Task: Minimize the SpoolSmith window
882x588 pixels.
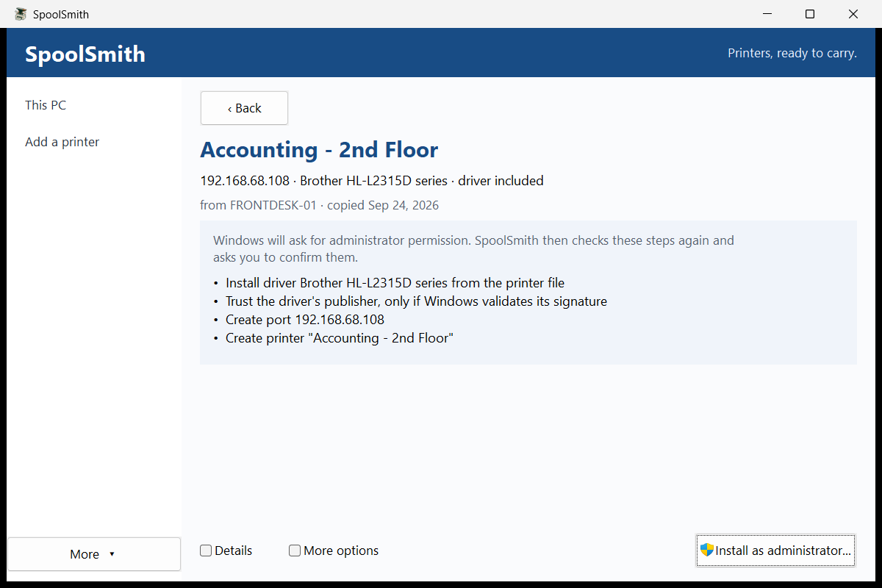Action: [x=767, y=14]
